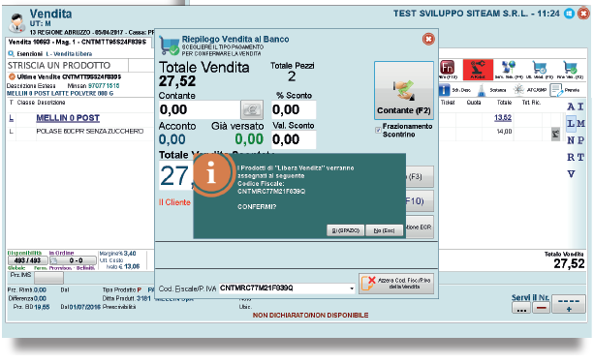Select the Vendita 10693 tab
This screenshot has width=594, height=364.
click(78, 42)
